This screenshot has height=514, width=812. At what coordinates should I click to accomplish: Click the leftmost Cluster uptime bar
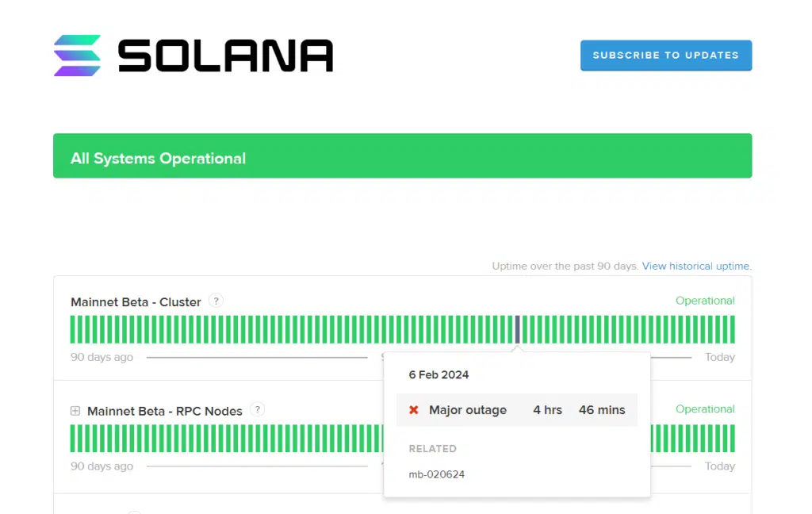pyautogui.click(x=73, y=329)
